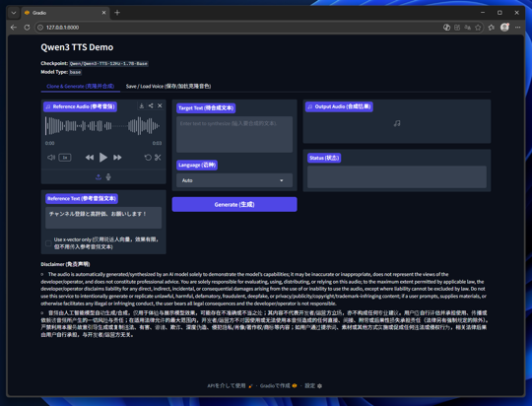Screen dimensions: 532x406
Task: Change the 1x playback speed
Action: (65, 157)
